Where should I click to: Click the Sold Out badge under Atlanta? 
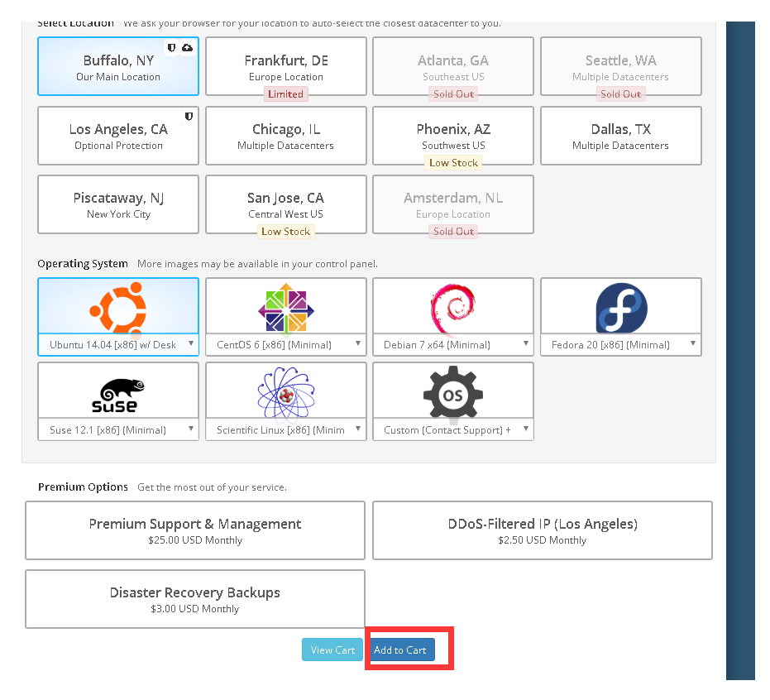pos(453,93)
